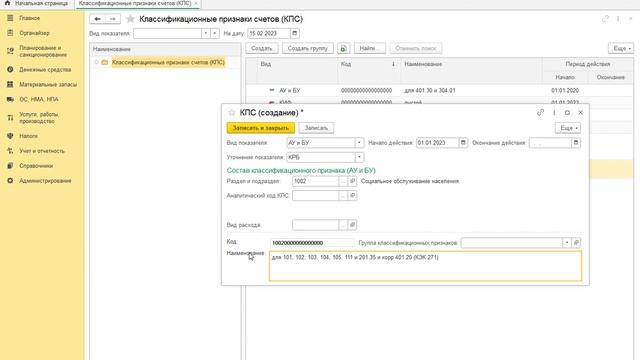The height and width of the screenshot is (360, 640).
Task: Click the open icon next to Вид расхода
Action: coord(352,225)
